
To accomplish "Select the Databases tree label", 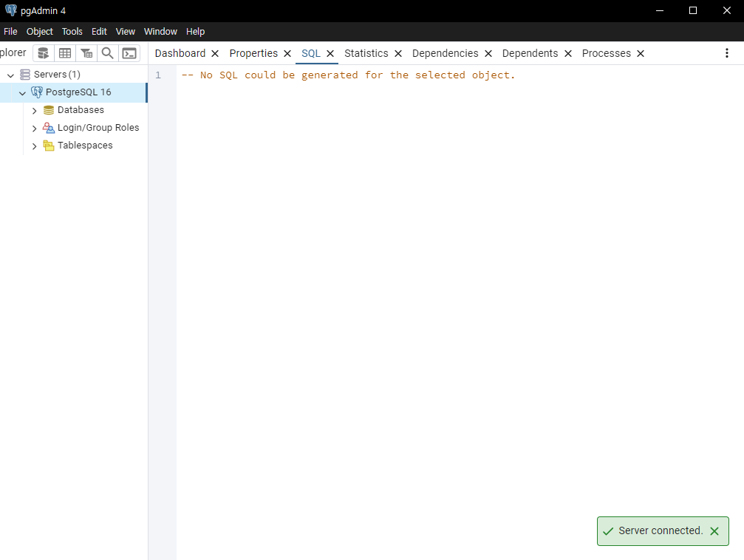I will (81, 110).
